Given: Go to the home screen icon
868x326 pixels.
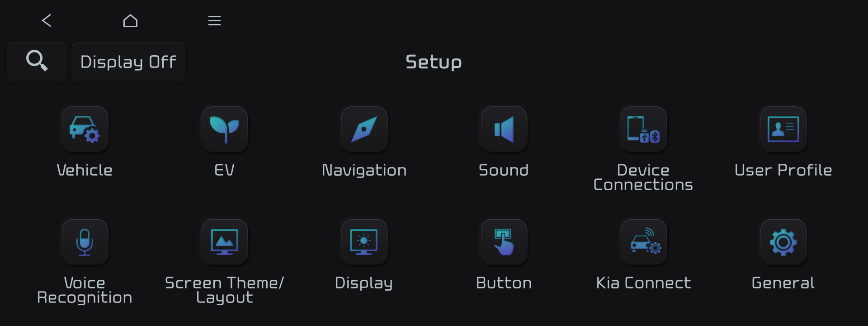Looking at the screenshot, I should coord(130,20).
